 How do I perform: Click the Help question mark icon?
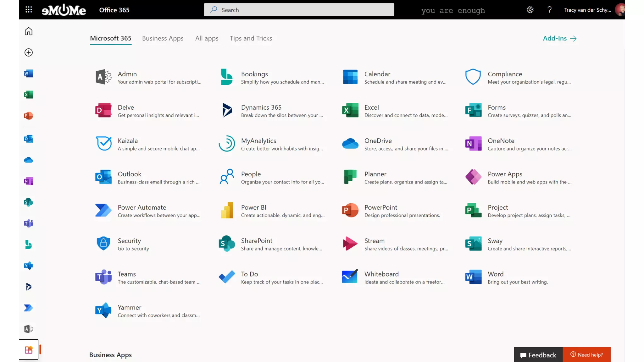click(549, 10)
